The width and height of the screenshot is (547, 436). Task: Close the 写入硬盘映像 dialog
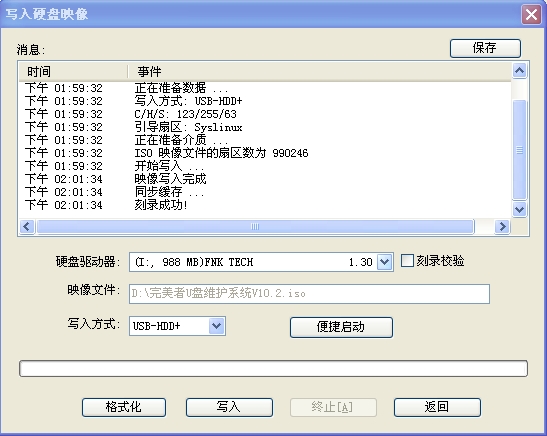point(531,15)
